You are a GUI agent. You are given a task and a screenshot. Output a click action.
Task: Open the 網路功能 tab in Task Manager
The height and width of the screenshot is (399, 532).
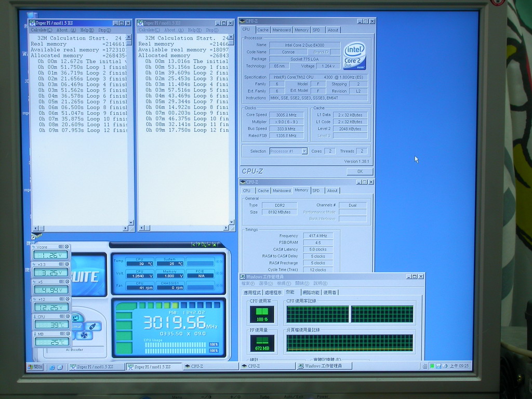[311, 292]
